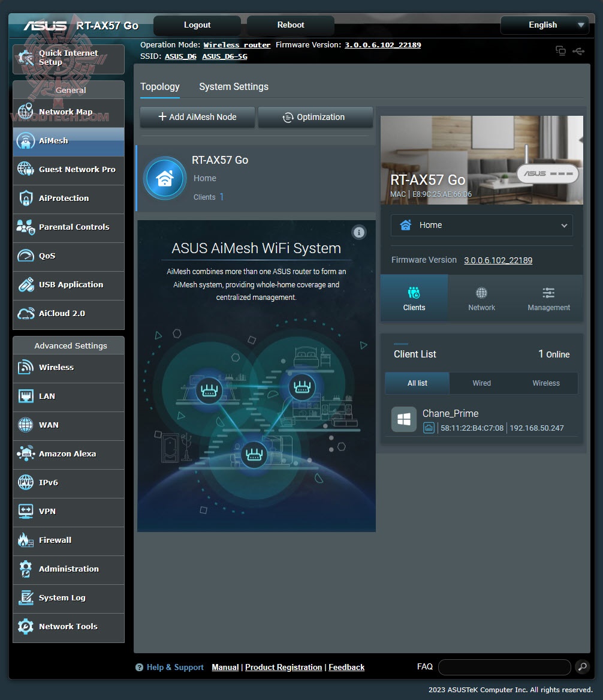Image resolution: width=603 pixels, height=700 pixels.
Task: Open the English language dropdown
Action: click(545, 25)
